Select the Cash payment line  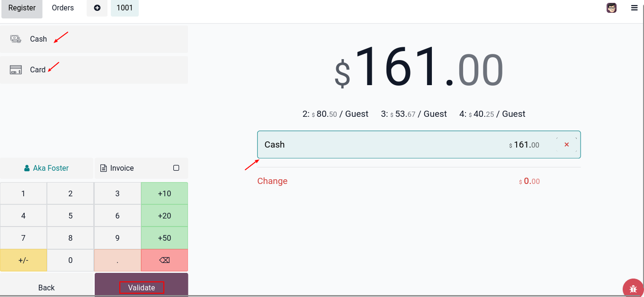pos(379,145)
